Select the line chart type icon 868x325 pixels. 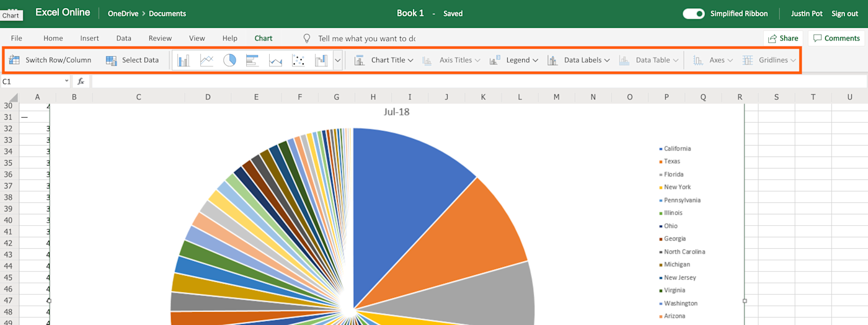click(206, 60)
